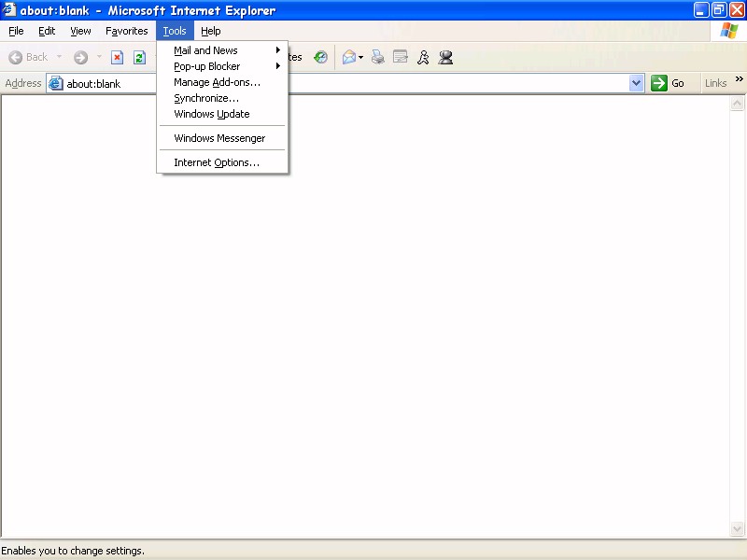Click the Refresh page icon
Viewport: 747px width, 560px height.
click(x=139, y=57)
